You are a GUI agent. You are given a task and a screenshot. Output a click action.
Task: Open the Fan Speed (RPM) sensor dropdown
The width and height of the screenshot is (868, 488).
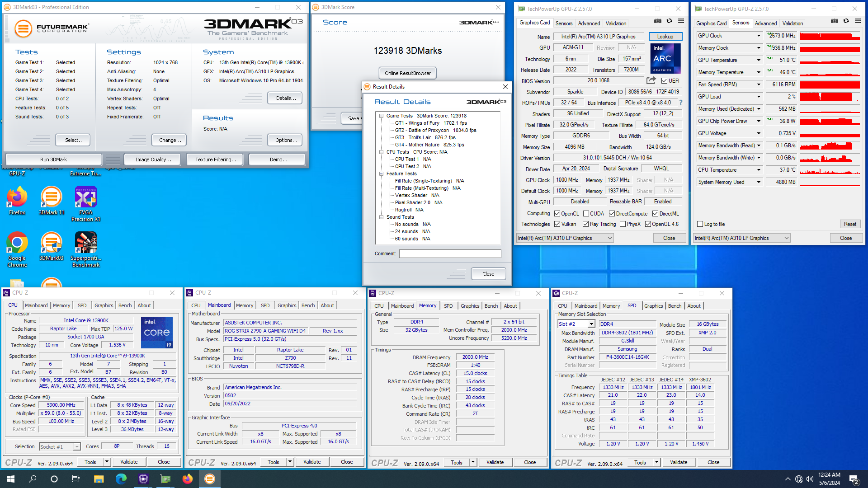coord(759,84)
